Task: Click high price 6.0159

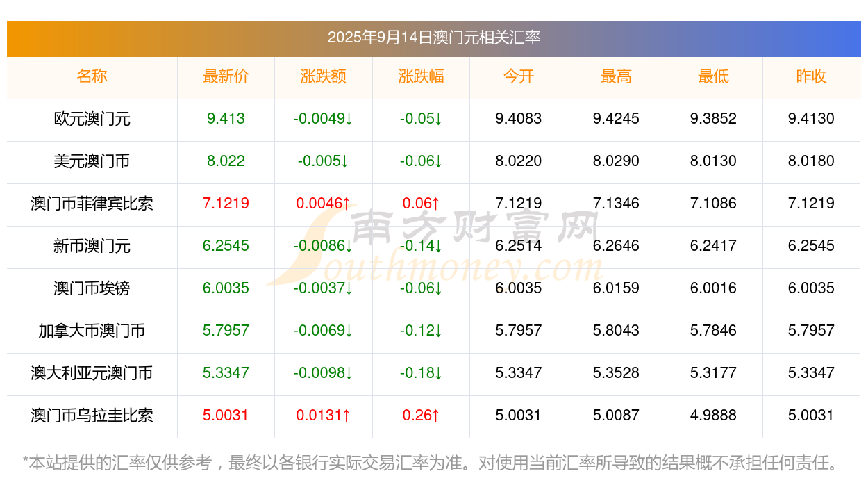Action: pos(616,288)
